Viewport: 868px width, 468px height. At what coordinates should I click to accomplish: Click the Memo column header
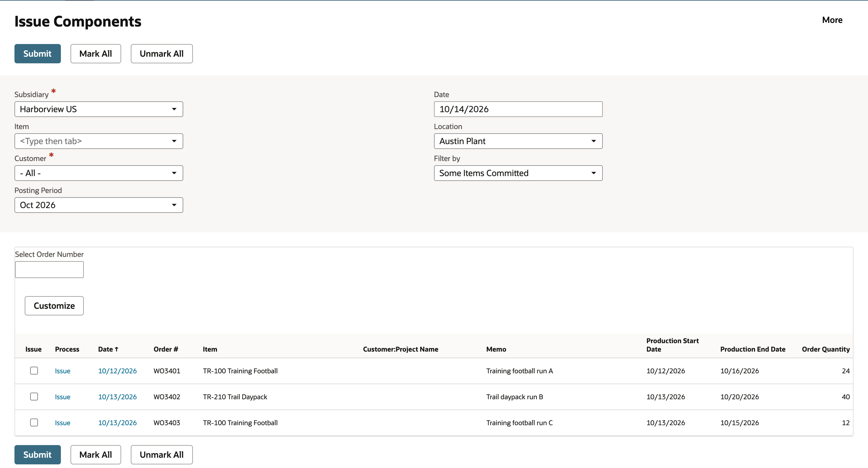496,349
